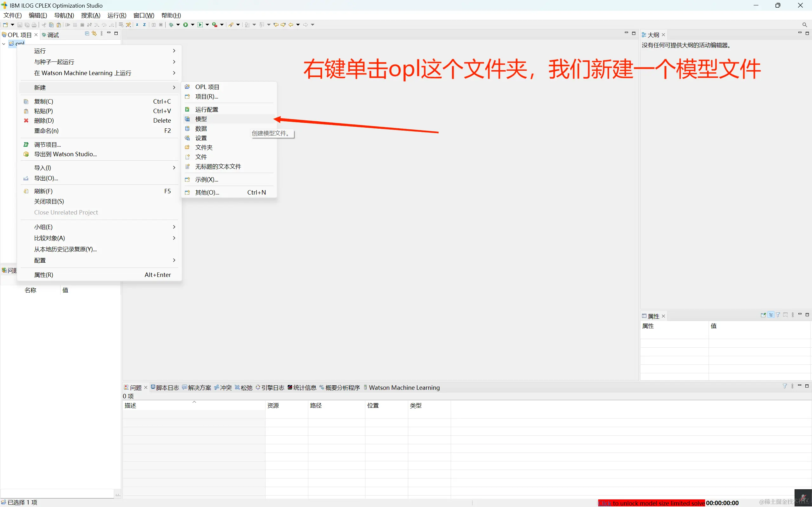Toggle the pin-new-view icon in 属性 panel

click(x=763, y=315)
